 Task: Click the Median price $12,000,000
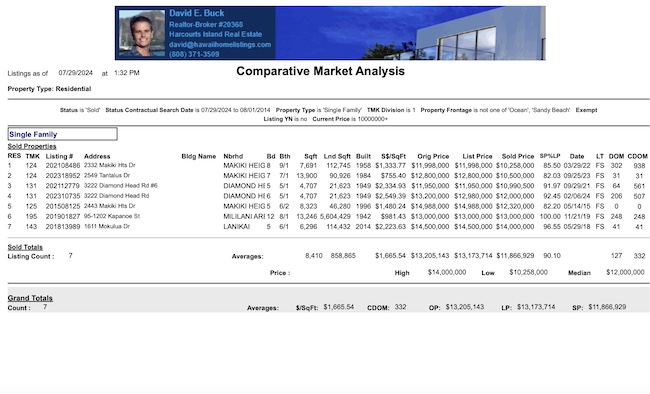point(625,272)
